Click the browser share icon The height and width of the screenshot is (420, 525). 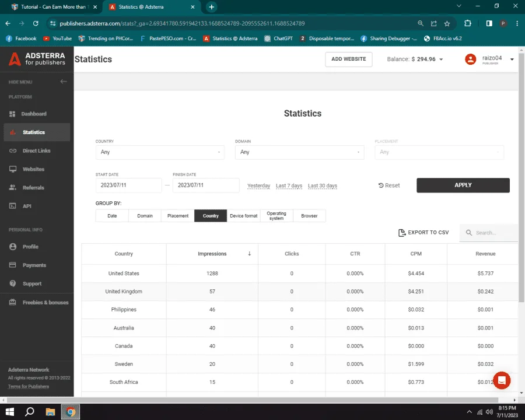434,23
